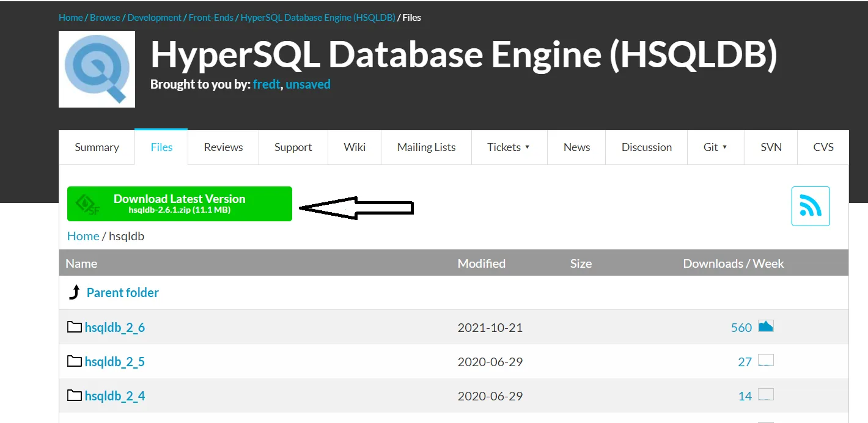Click the 2020-06-29 date for hsqldb_2_4

[490, 396]
